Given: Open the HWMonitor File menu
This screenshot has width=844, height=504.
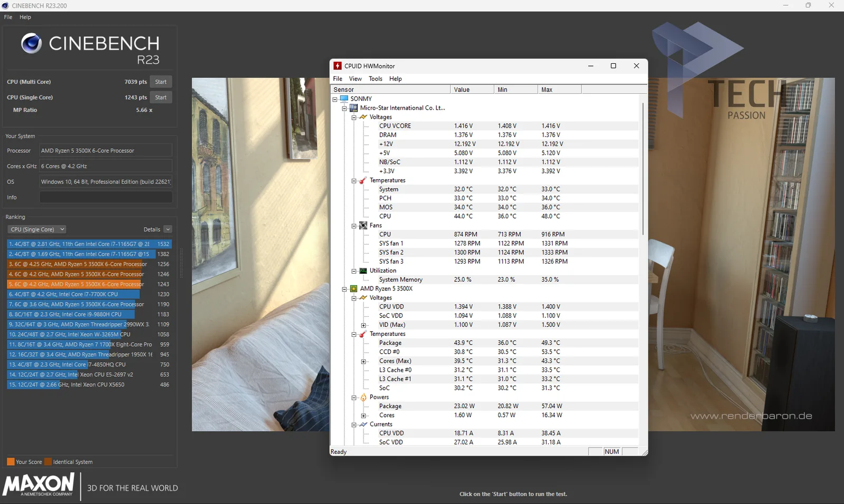Looking at the screenshot, I should tap(338, 79).
